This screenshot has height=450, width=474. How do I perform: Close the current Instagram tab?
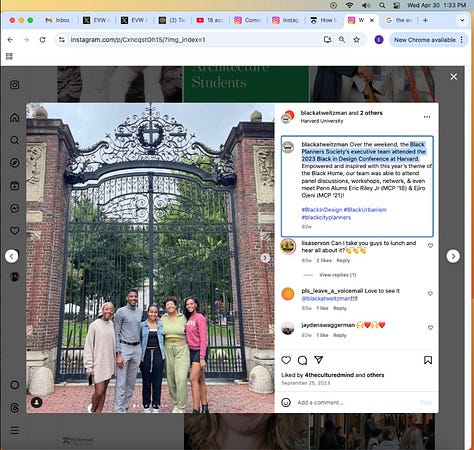372,20
